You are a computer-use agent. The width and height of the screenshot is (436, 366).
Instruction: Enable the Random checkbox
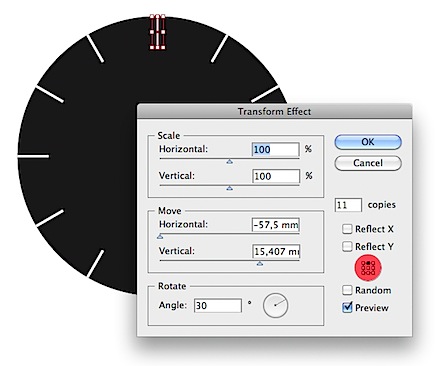click(x=347, y=290)
